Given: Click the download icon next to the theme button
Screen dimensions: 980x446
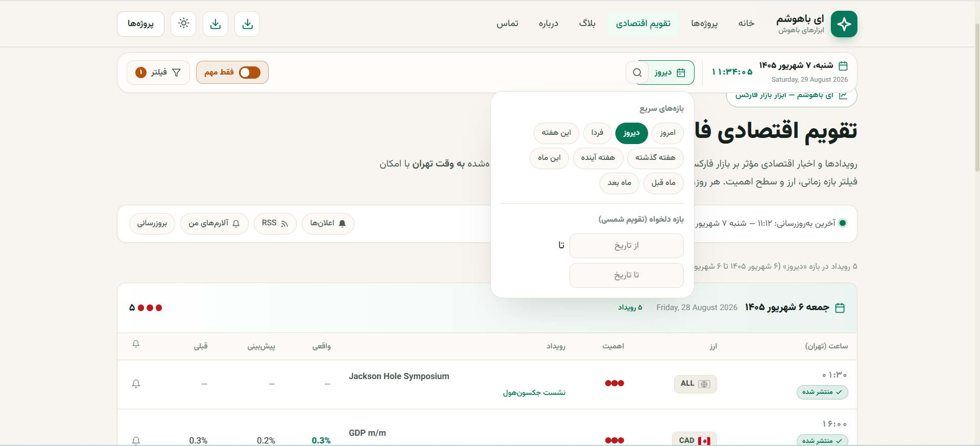Looking at the screenshot, I should click(x=216, y=24).
